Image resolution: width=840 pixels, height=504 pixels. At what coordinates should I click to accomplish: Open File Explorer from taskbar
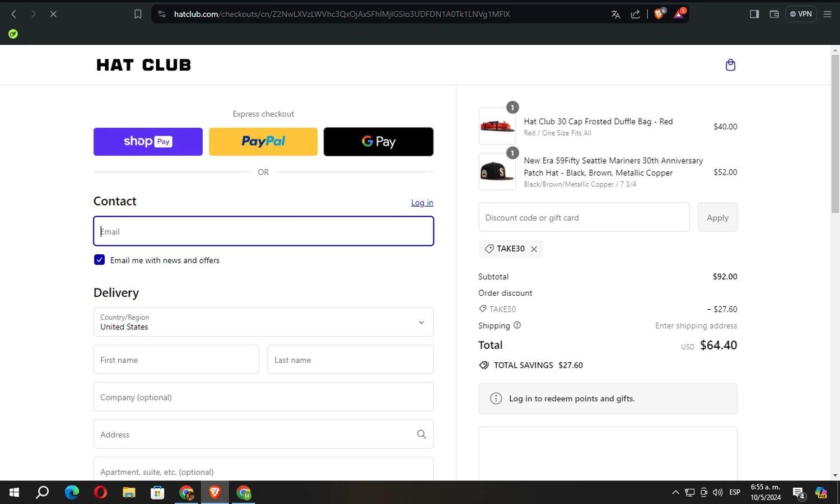tap(129, 493)
